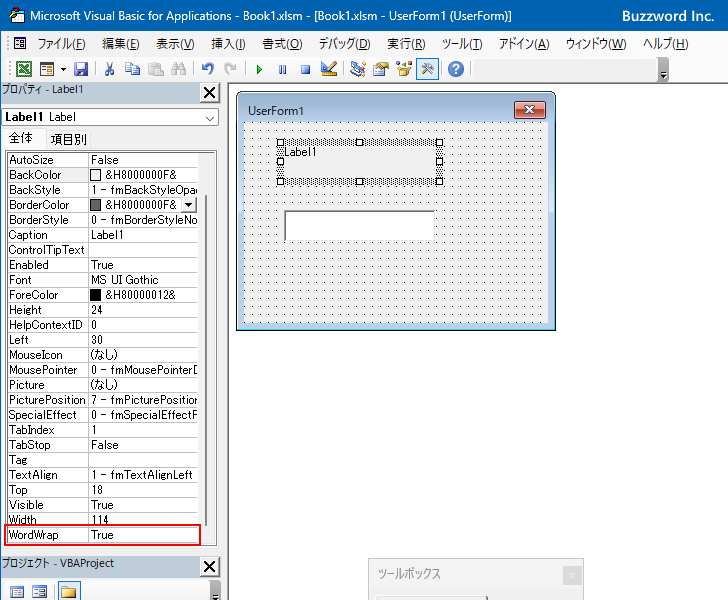Click the UserForm control-menu icon in menu bar

pyautogui.click(x=20, y=44)
